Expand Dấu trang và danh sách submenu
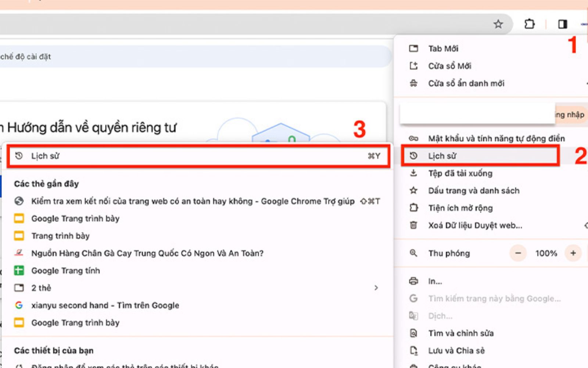Screen dimensions: 588x368 click(x=491, y=190)
